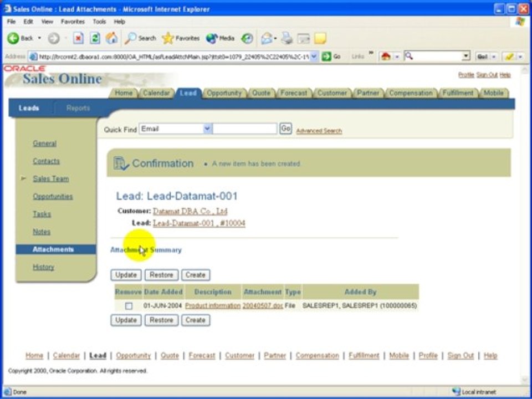Click the yellow note icon in the toolbar
Viewport: 532px width, 399px height.
(x=320, y=38)
